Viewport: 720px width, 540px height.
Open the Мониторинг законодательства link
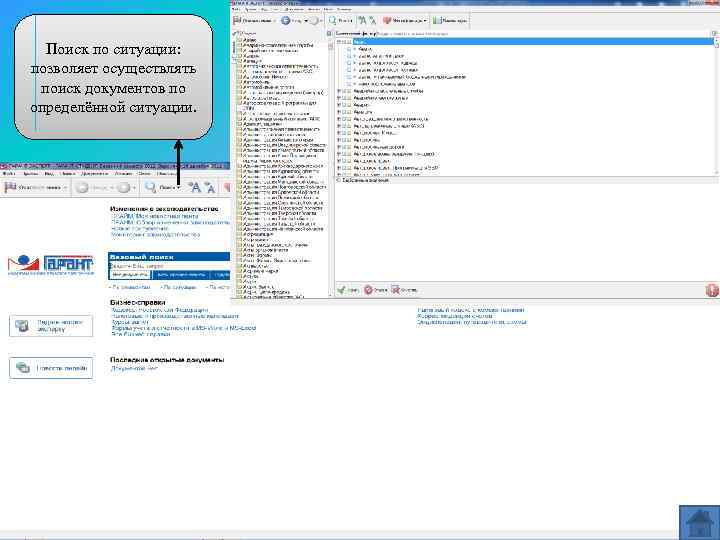[155, 235]
